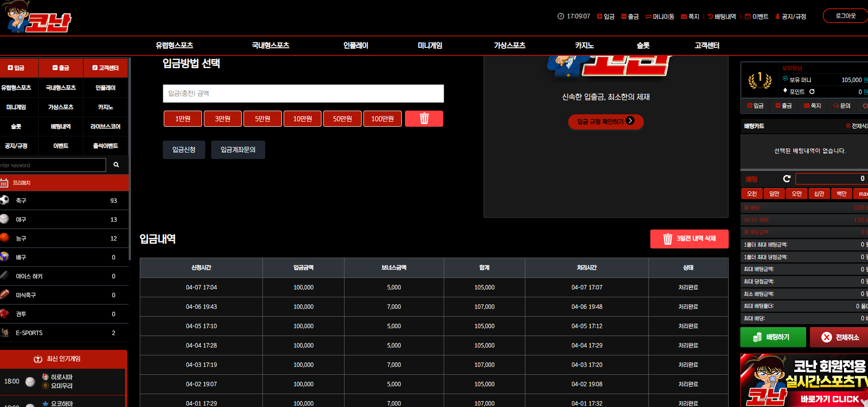Select the 10만원 amount button

pos(303,118)
